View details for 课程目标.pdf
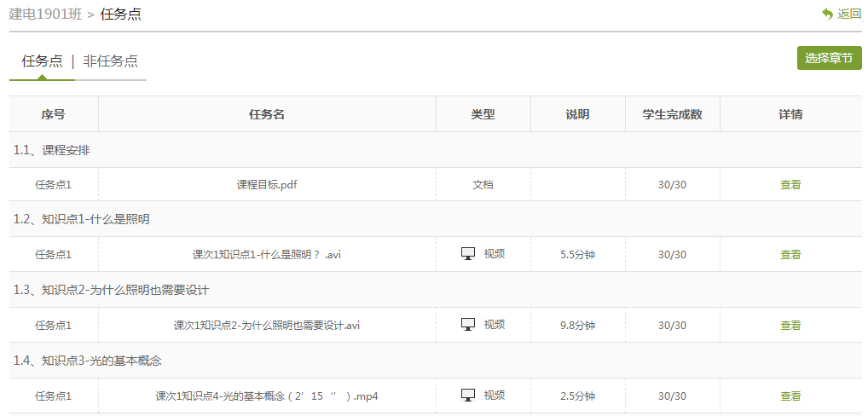 click(x=790, y=184)
